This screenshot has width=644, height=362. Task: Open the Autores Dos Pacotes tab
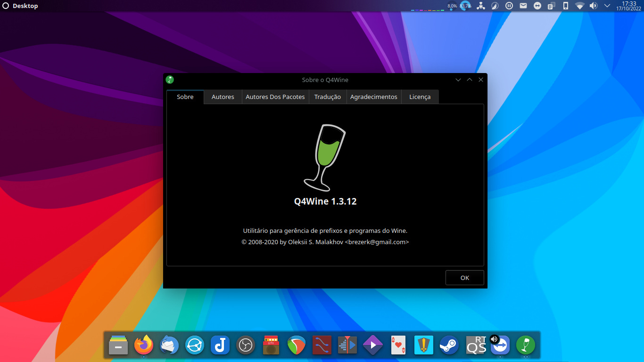[275, 97]
